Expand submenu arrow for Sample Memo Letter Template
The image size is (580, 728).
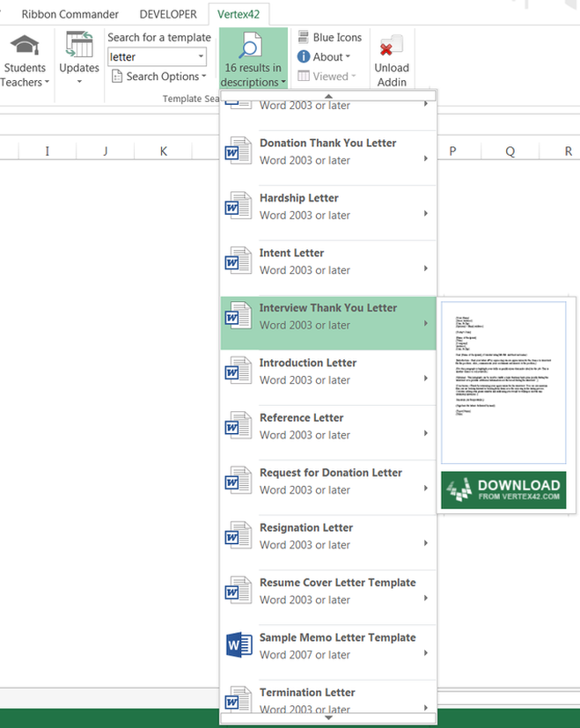[425, 653]
